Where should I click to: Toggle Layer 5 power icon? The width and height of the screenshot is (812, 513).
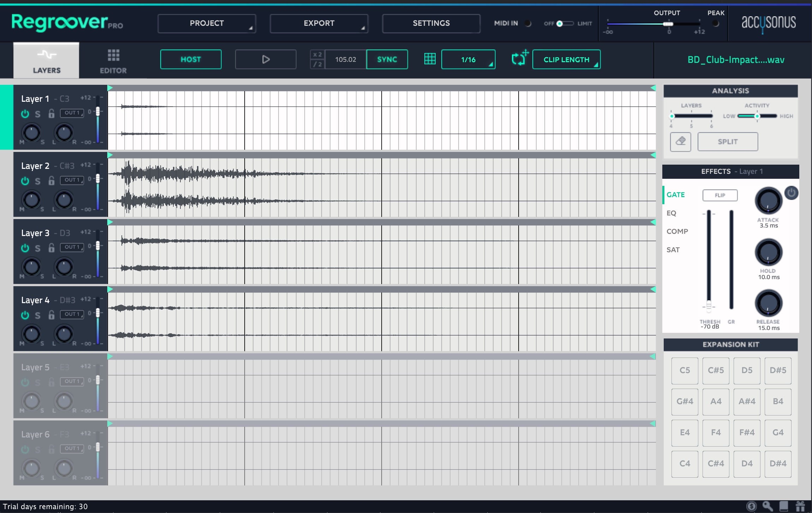coord(25,382)
